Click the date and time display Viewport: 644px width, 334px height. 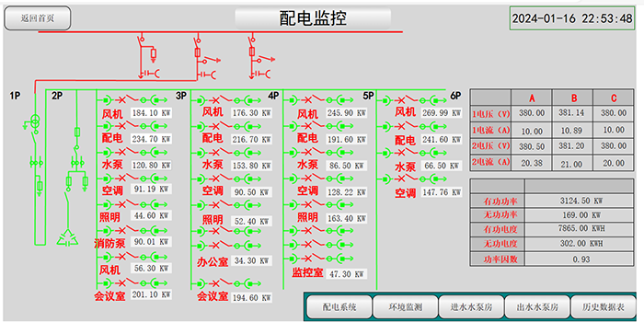pyautogui.click(x=572, y=18)
